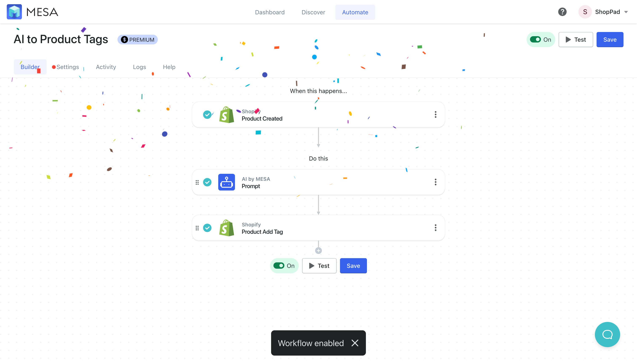Screen dimensions: 637x364
Task: Click the ShopPad avatar circle
Action: tap(585, 12)
